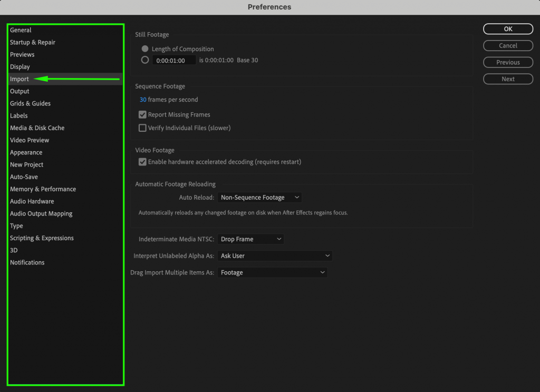Adjust the 30 frames per second value
Viewport: 540px width, 392px height.
[x=140, y=99]
